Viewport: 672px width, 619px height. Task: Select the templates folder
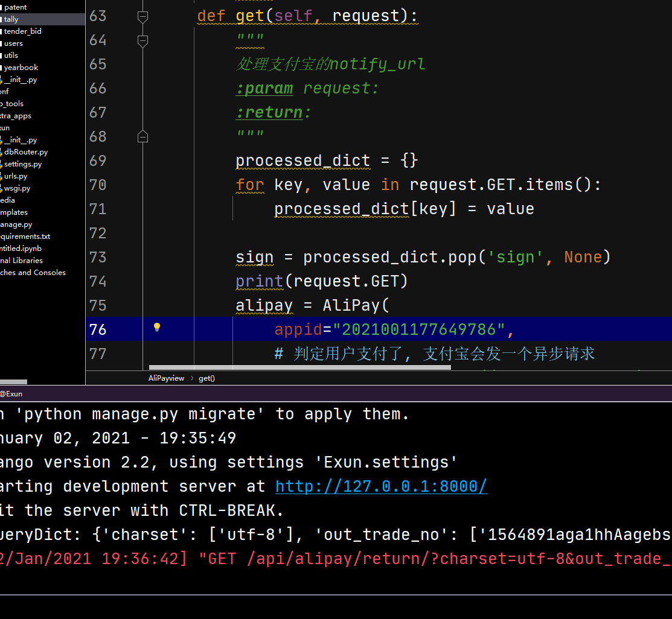coord(14,212)
